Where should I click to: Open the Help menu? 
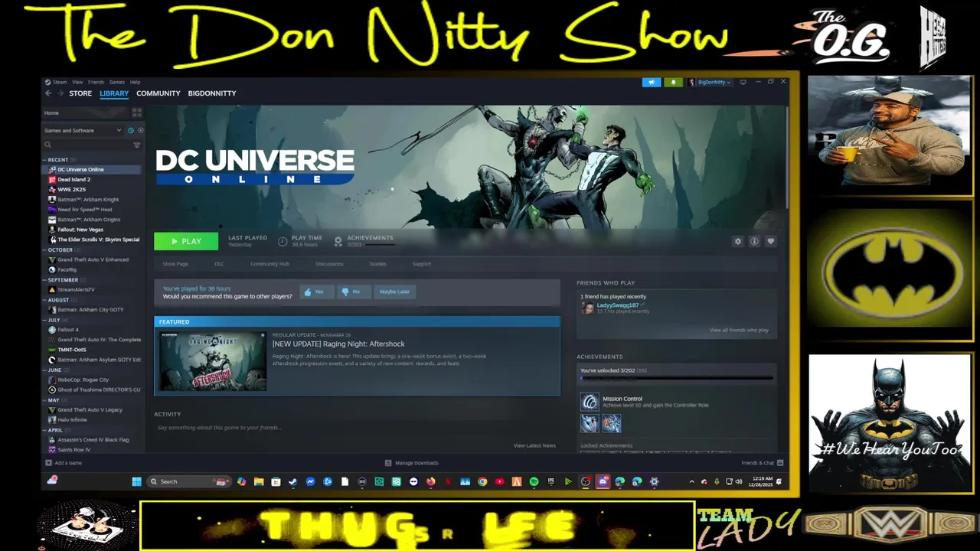pos(135,82)
